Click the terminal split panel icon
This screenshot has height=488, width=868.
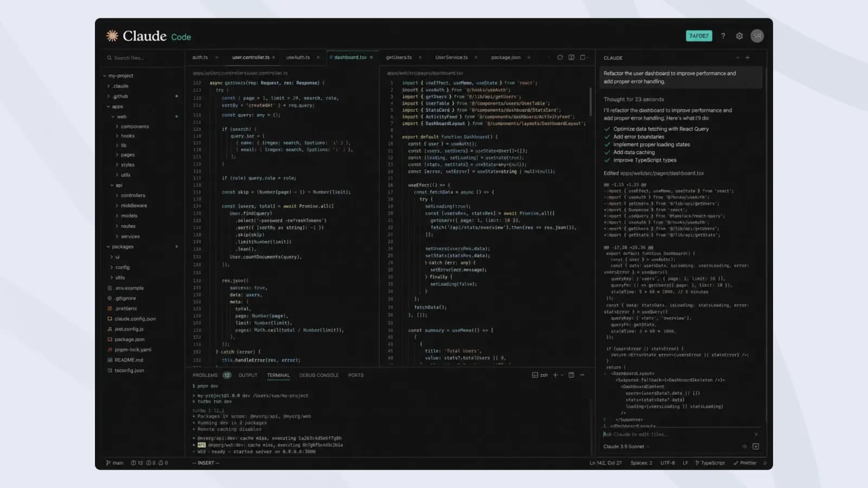571,375
